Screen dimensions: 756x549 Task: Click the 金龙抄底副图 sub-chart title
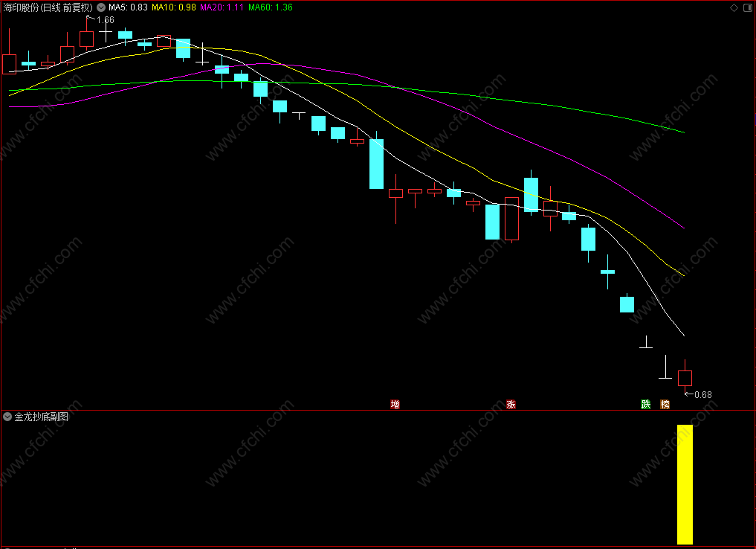pos(42,417)
